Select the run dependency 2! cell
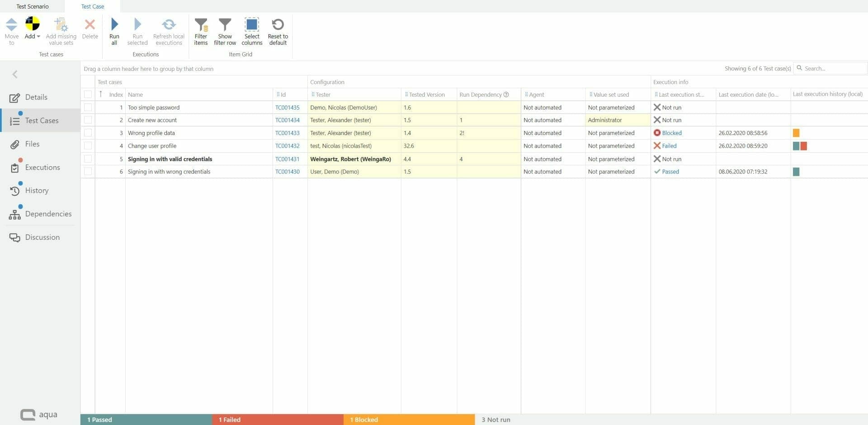Screen dimensions: 868x425 pos(489,133)
